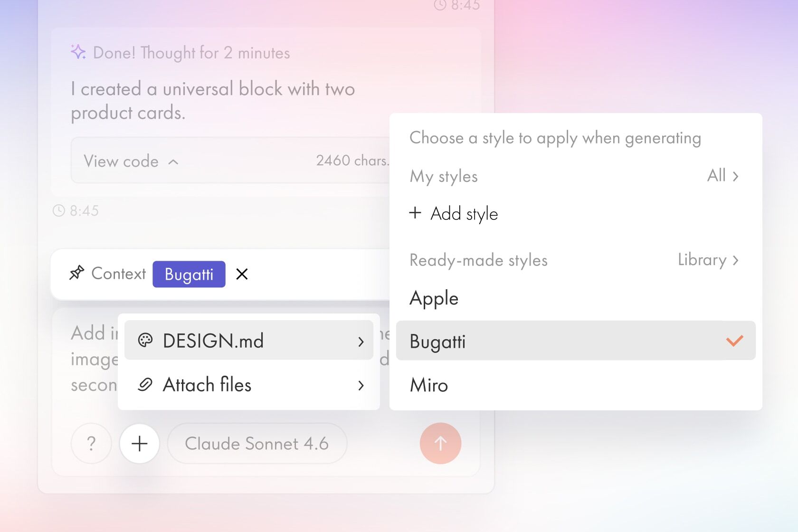This screenshot has width=798, height=532.
Task: Click the pin icon next to Context
Action: pyautogui.click(x=77, y=273)
